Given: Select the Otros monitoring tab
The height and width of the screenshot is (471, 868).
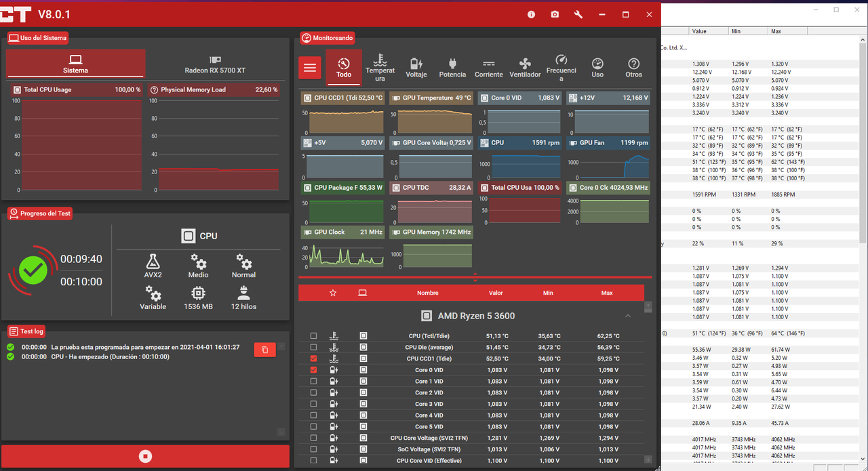Looking at the screenshot, I should (633, 67).
